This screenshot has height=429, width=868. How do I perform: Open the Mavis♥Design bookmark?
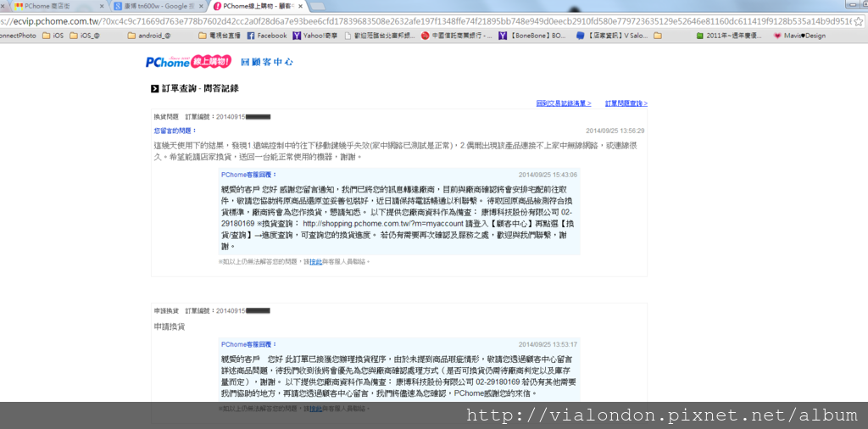point(799,36)
